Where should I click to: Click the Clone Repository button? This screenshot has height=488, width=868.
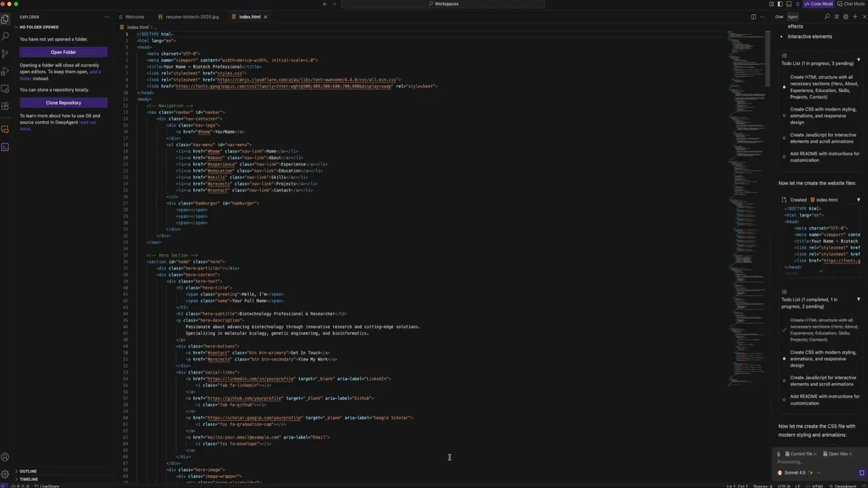pyautogui.click(x=63, y=103)
